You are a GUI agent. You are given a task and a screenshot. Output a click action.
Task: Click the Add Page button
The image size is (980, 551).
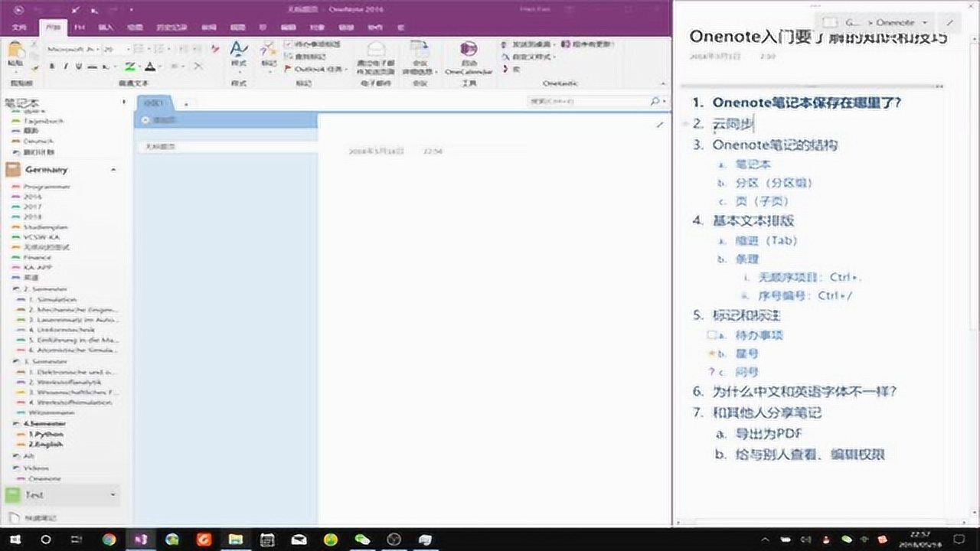click(227, 120)
